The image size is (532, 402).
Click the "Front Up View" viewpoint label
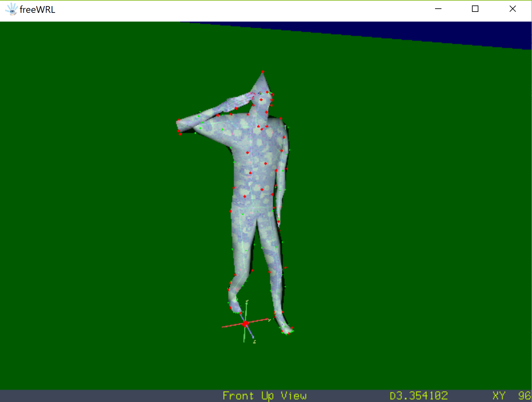tap(265, 396)
